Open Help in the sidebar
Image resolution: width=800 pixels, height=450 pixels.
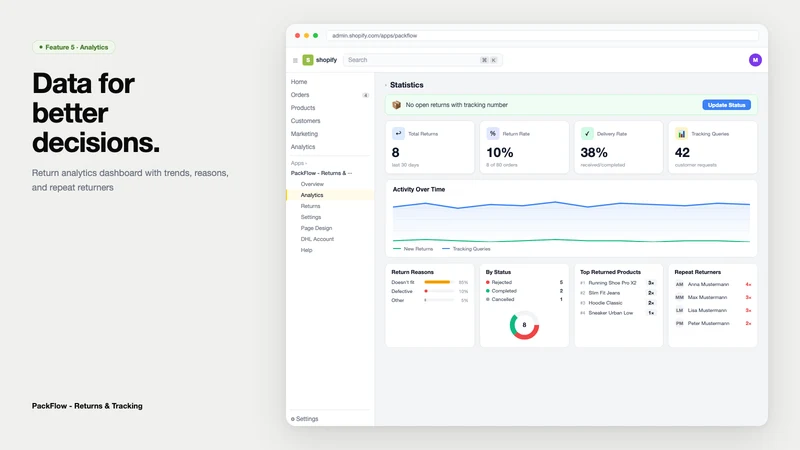(x=306, y=250)
